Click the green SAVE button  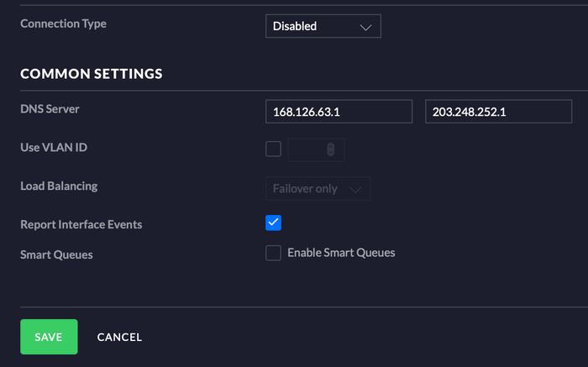[49, 337]
